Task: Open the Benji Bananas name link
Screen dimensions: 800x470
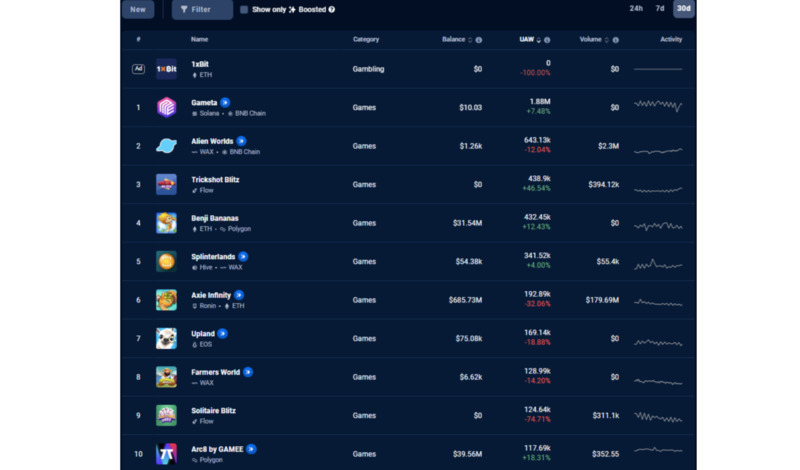Action: pyautogui.click(x=215, y=218)
